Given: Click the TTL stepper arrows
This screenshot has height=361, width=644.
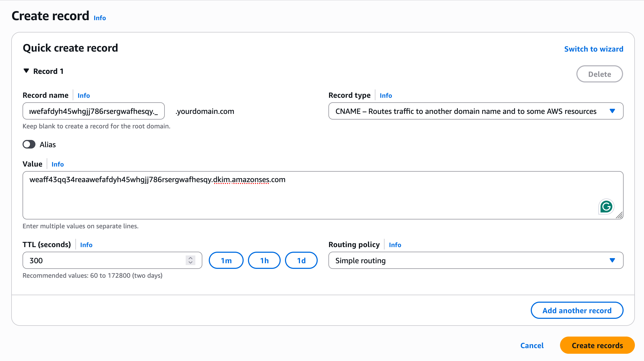Looking at the screenshot, I should pyautogui.click(x=190, y=260).
